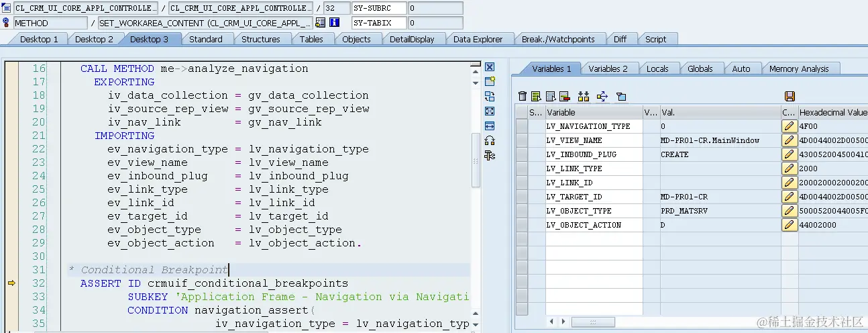The width and height of the screenshot is (868, 333).
Task: Click the headset services icon beside the code
Action: (490, 140)
